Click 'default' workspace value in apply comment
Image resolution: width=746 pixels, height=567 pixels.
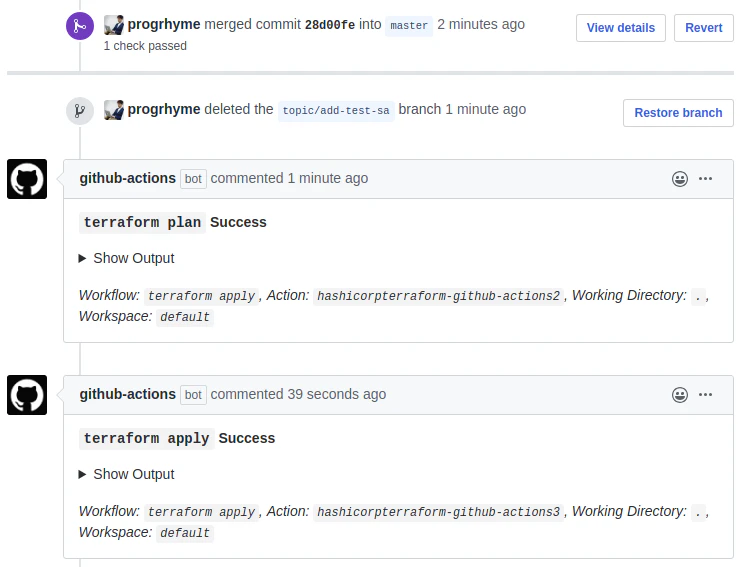coord(185,533)
